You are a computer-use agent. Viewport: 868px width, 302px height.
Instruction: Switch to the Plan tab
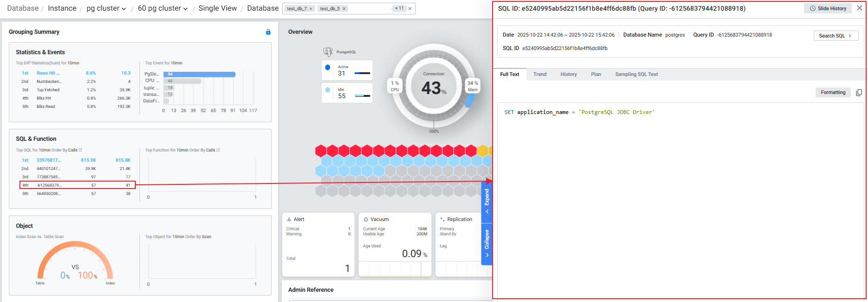click(x=596, y=74)
